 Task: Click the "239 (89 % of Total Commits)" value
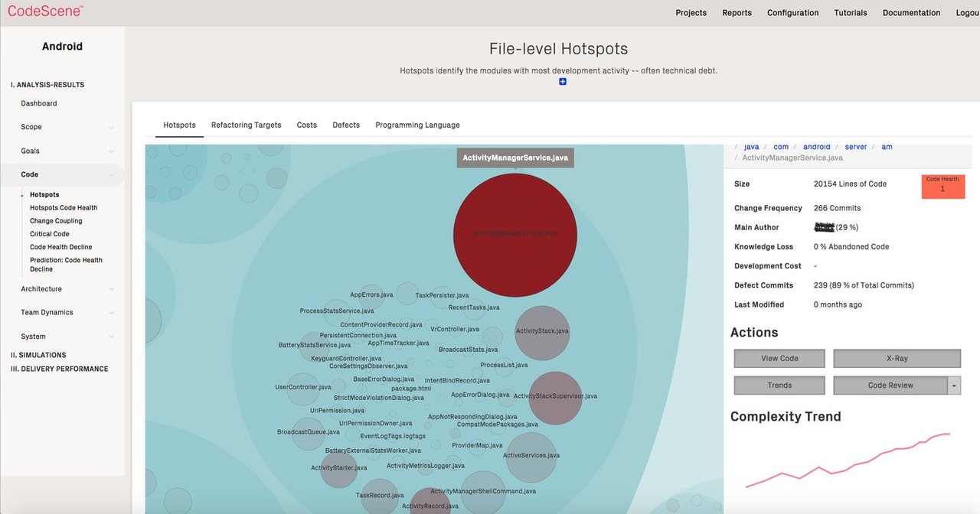(x=864, y=285)
